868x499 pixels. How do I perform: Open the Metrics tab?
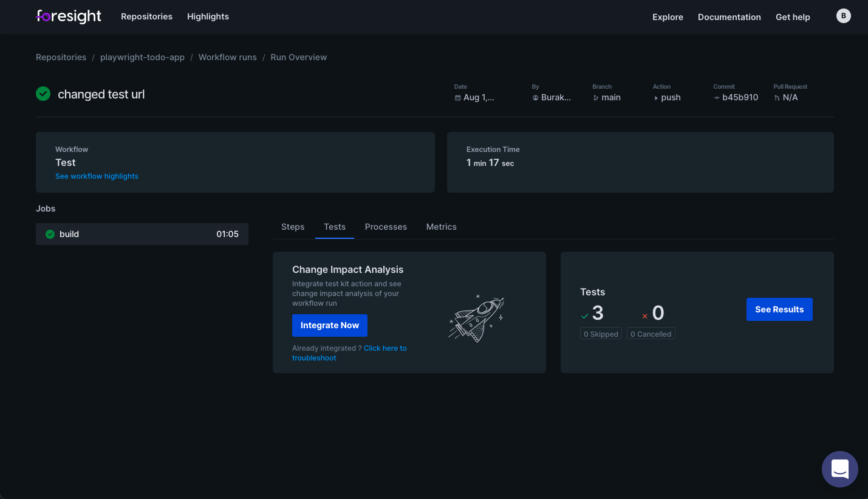coord(441,227)
